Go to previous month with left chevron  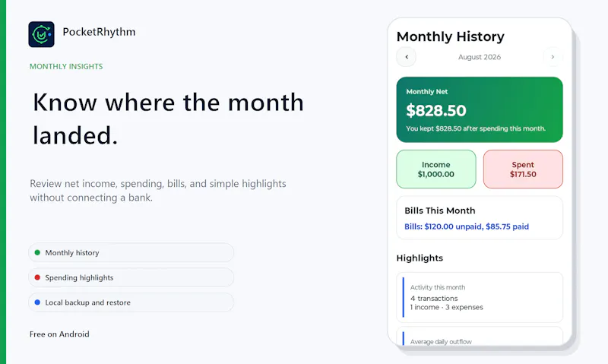pos(407,57)
